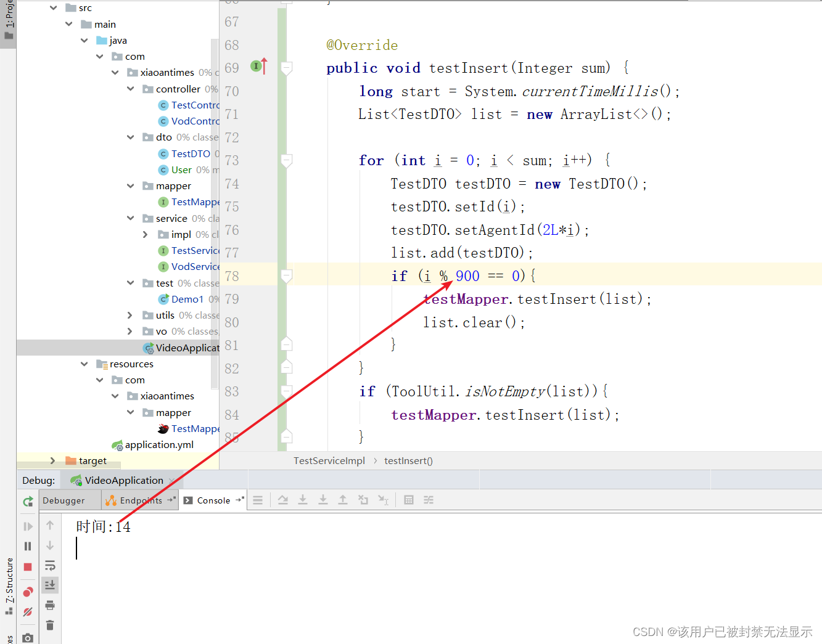The height and width of the screenshot is (644, 822).
Task: Open View Breakpoints with double red circles
Action: click(x=28, y=592)
